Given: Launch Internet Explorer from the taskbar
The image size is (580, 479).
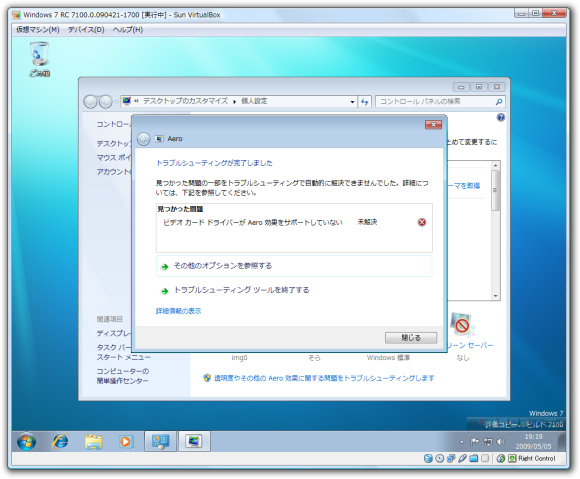Looking at the screenshot, I should 60,442.
